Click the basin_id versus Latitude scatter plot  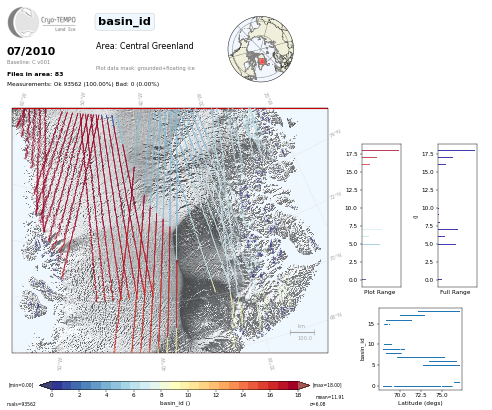pos(420,349)
